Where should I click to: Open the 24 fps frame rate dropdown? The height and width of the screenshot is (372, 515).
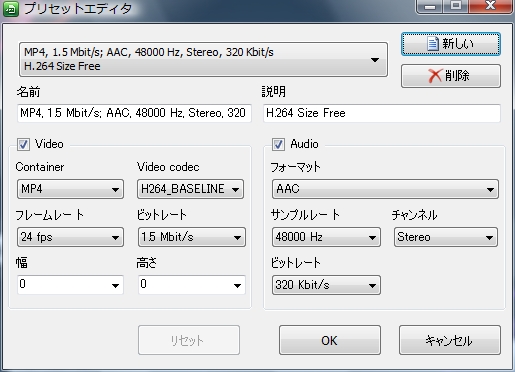tap(70, 237)
